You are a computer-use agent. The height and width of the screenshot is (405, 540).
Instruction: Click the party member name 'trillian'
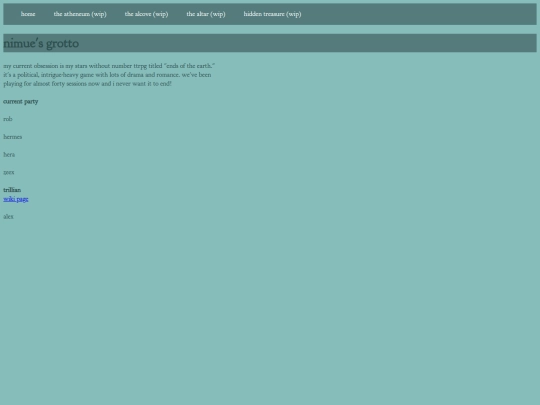[x=12, y=190]
